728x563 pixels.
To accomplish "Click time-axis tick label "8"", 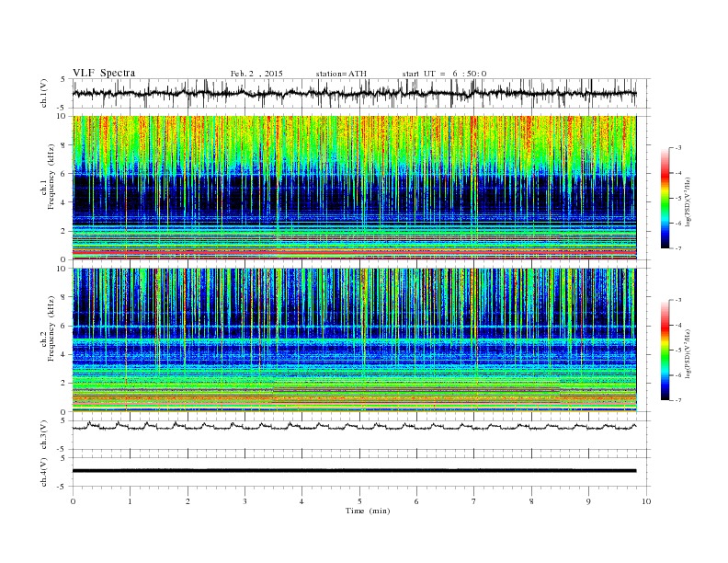I will (x=531, y=501).
